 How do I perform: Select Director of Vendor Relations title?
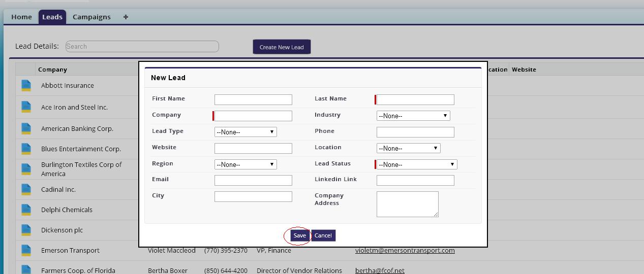(x=299, y=270)
